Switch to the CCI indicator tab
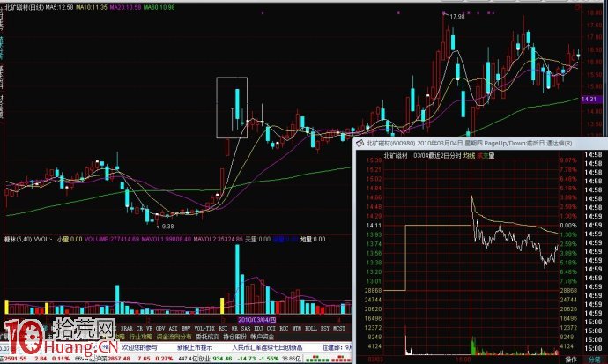The height and width of the screenshot is (364, 608). [x=271, y=329]
